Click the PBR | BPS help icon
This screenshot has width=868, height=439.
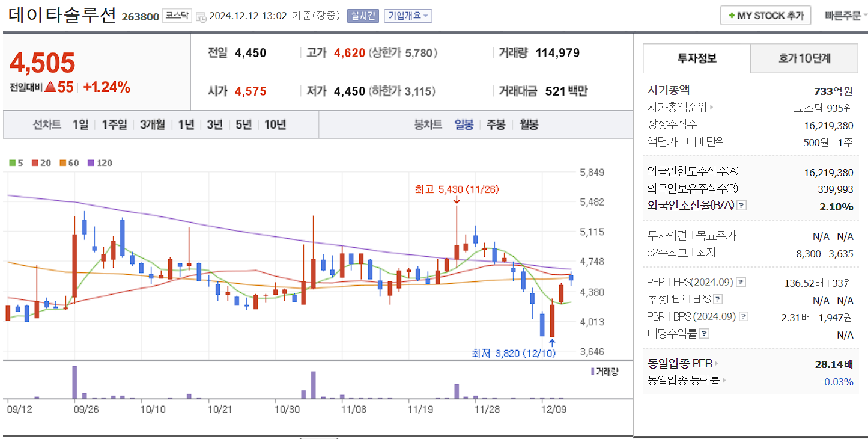click(744, 316)
